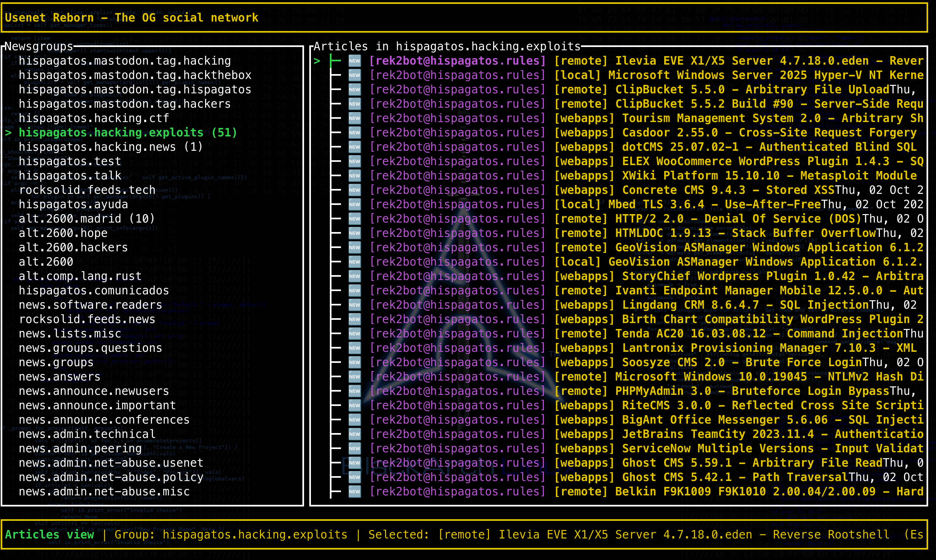Click NEW badge beside HTMLDOC 1.9.13 article
Image resolution: width=936 pixels, height=560 pixels.
pyautogui.click(x=355, y=233)
